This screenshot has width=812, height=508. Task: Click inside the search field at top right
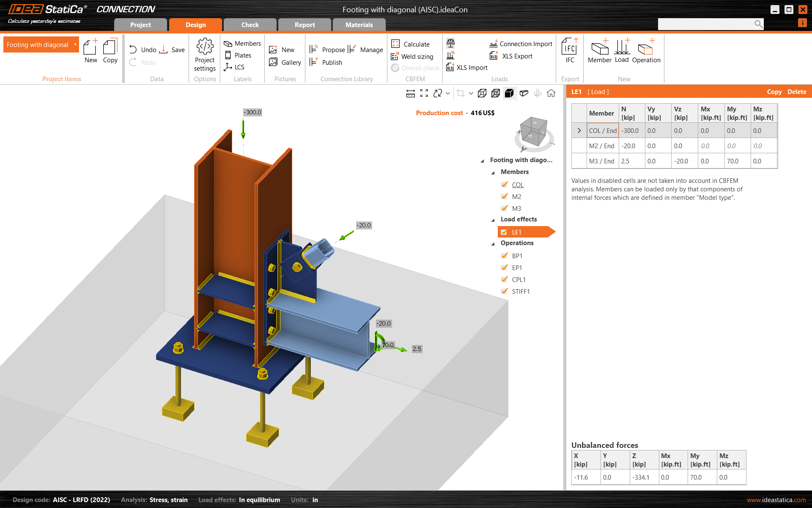[706, 24]
